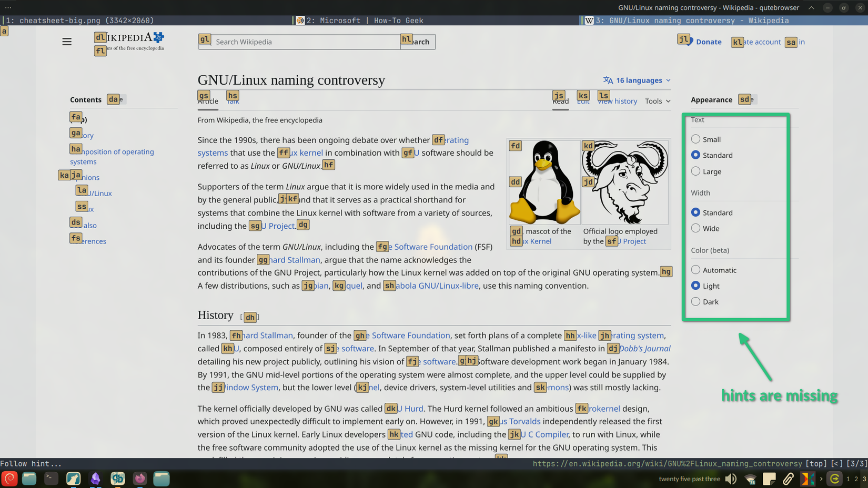The image size is (868, 488).
Task: Open the Wi-Fi signal indicator showing 75
Action: click(750, 479)
